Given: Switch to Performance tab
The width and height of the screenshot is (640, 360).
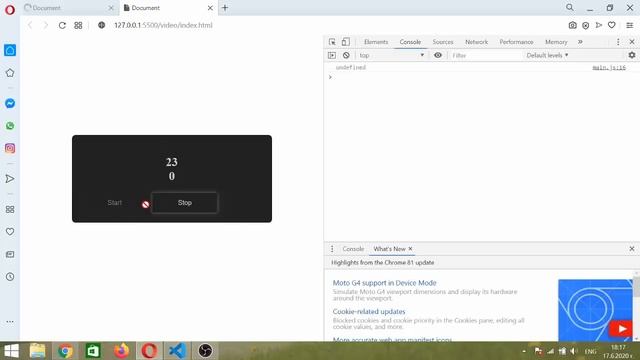Looking at the screenshot, I should click(x=516, y=42).
